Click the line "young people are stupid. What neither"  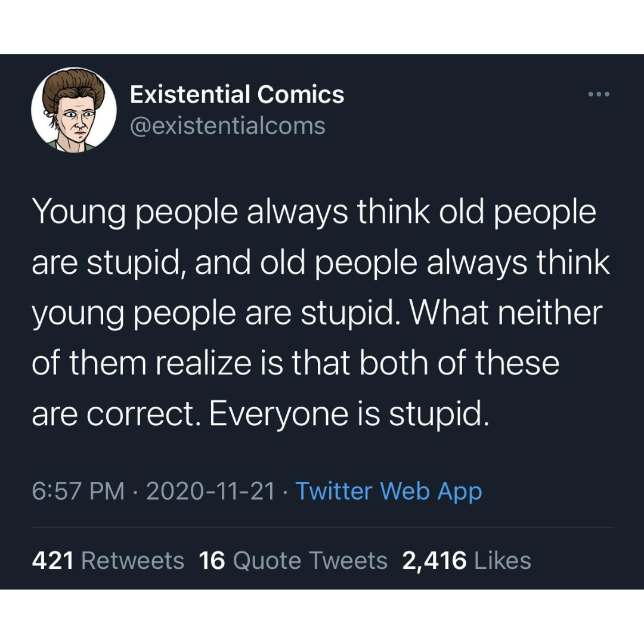(x=317, y=314)
